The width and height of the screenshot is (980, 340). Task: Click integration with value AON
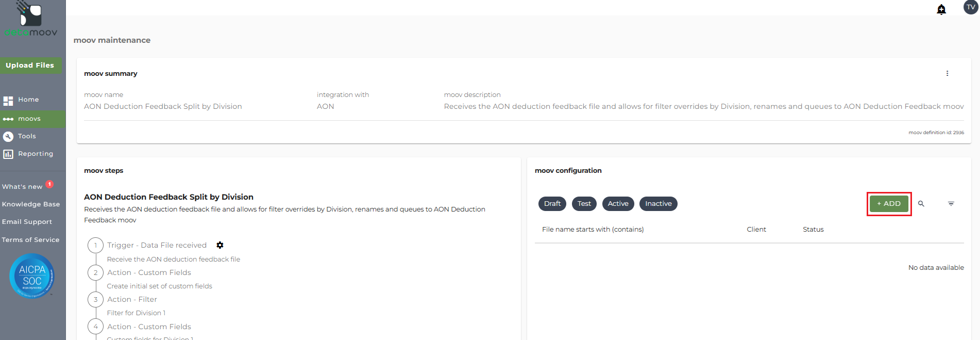pyautogui.click(x=325, y=106)
